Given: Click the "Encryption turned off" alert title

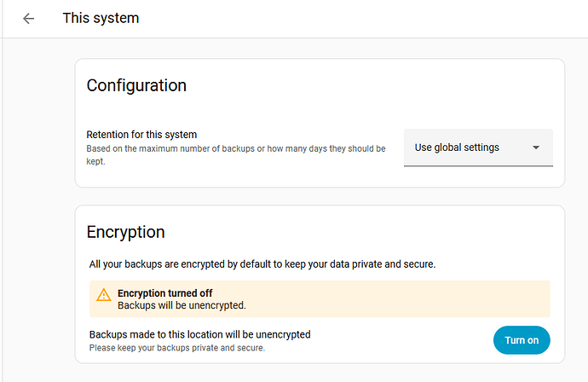Looking at the screenshot, I should [x=165, y=293].
